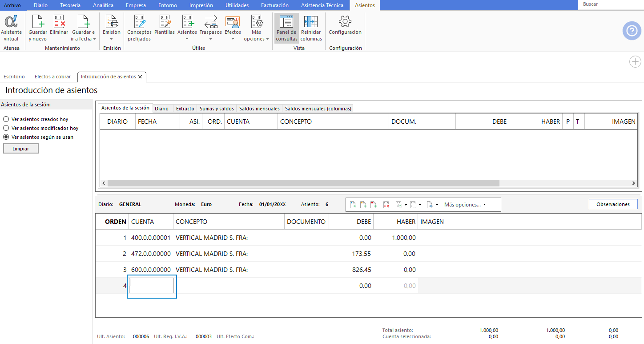The image size is (644, 344).
Task: Click orange-tagged new document icon
Action: (x=363, y=205)
